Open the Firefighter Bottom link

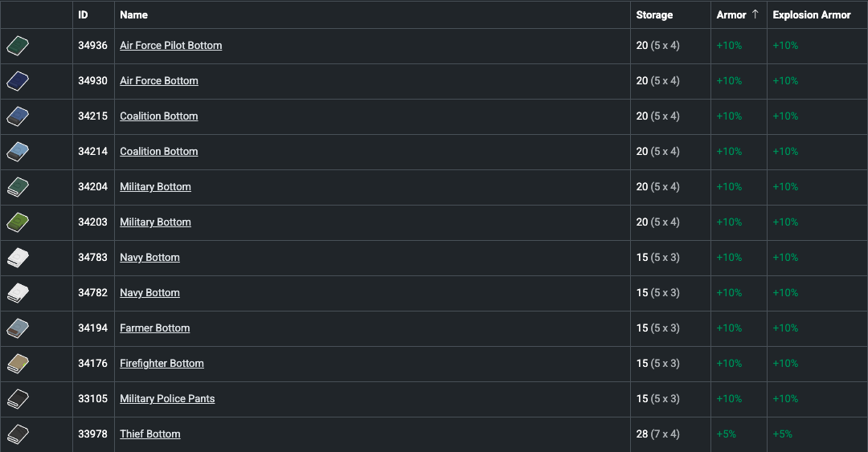[x=162, y=364]
